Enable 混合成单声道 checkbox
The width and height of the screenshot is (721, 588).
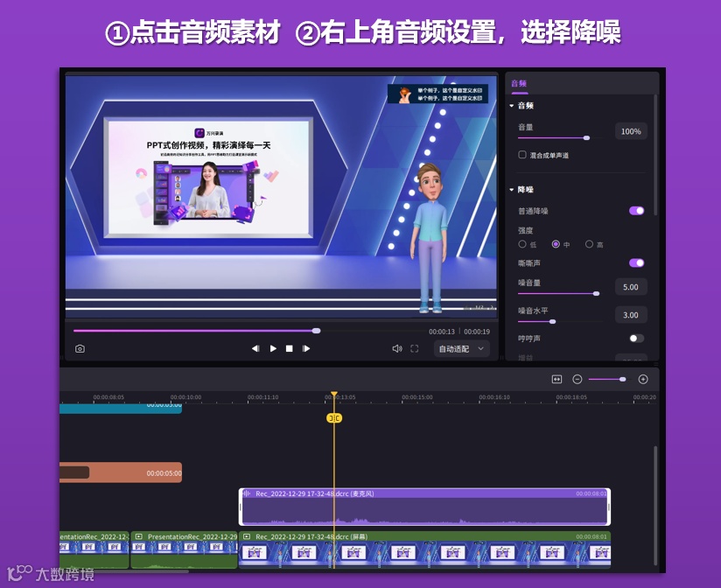tap(521, 155)
